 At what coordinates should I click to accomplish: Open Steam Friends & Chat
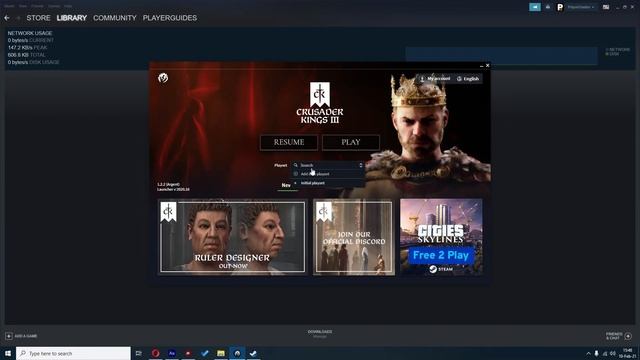coord(619,336)
